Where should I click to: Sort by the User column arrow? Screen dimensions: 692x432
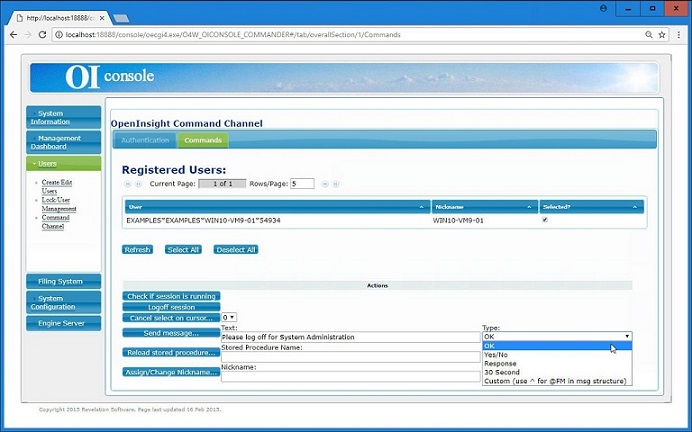coord(421,207)
